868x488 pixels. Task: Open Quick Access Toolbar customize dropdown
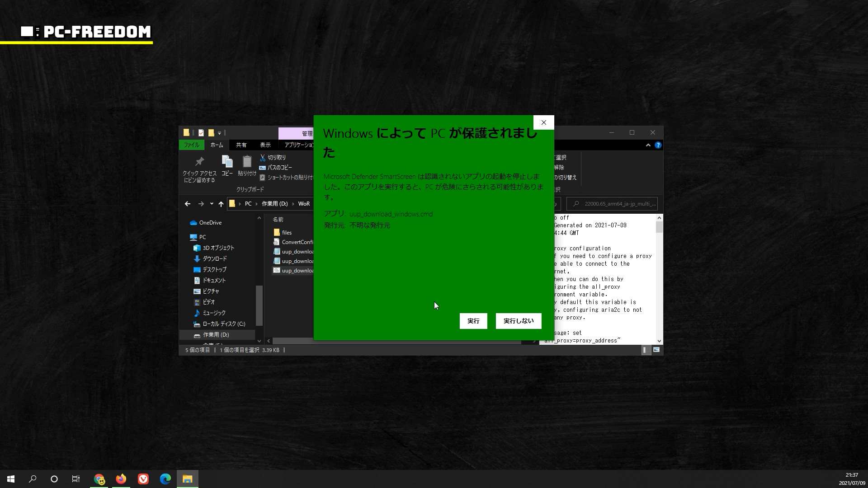coord(220,133)
